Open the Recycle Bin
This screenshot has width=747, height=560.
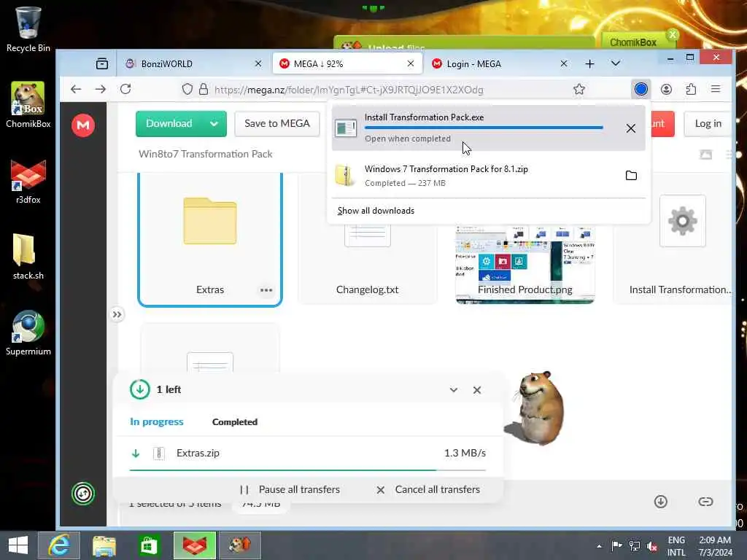[x=28, y=28]
